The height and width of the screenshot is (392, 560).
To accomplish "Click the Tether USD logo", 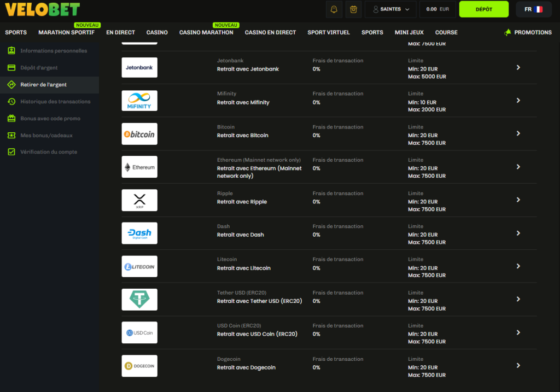I will pos(139,300).
